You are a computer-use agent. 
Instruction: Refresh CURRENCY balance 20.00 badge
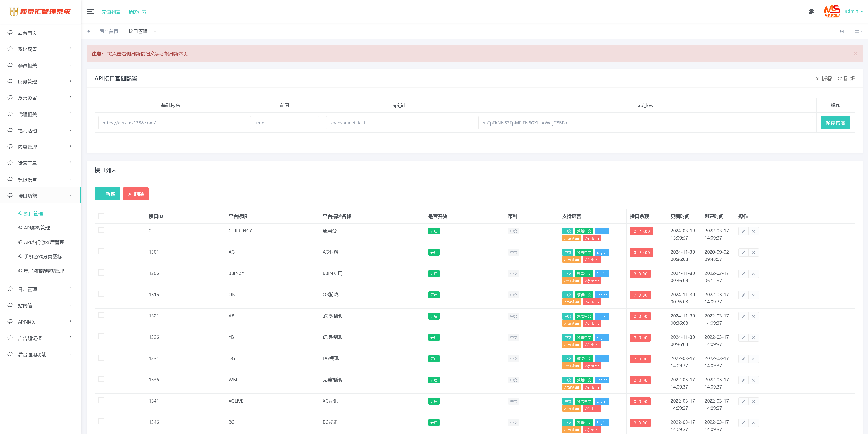click(641, 231)
